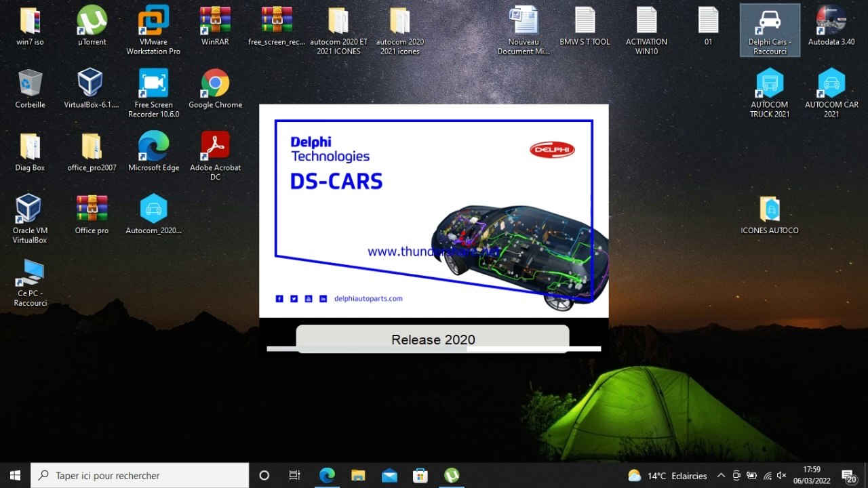The image size is (868, 488).
Task: Click the Meet Now tray icon
Action: (736, 475)
